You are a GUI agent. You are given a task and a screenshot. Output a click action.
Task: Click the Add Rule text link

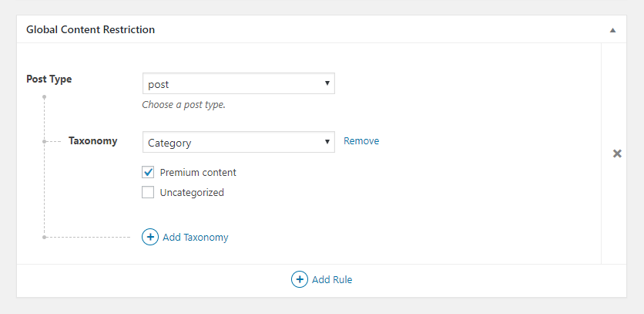[x=332, y=280]
